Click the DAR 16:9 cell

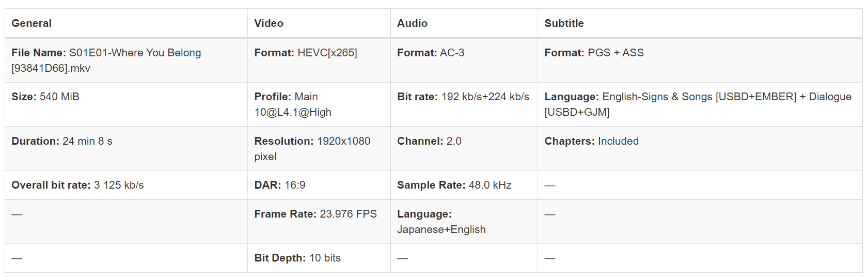[x=319, y=185]
